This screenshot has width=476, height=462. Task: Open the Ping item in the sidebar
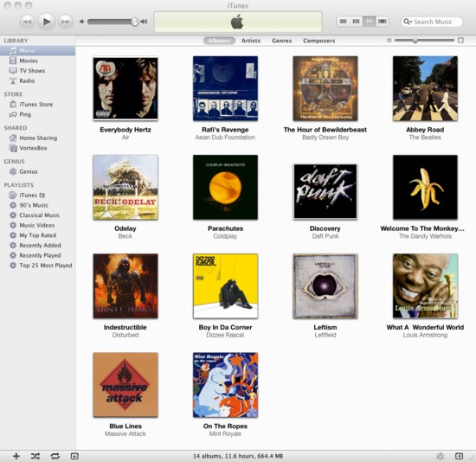(25, 114)
